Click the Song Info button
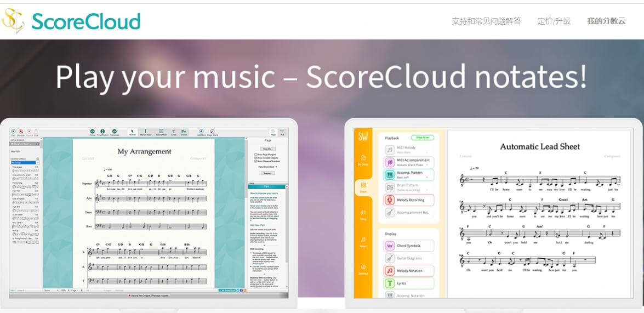The height and width of the screenshot is (313, 644). (x=268, y=149)
